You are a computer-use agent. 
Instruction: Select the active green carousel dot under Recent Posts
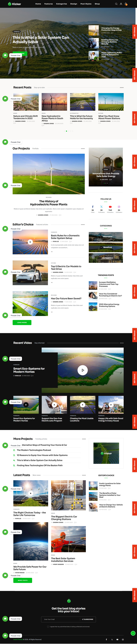66,131
